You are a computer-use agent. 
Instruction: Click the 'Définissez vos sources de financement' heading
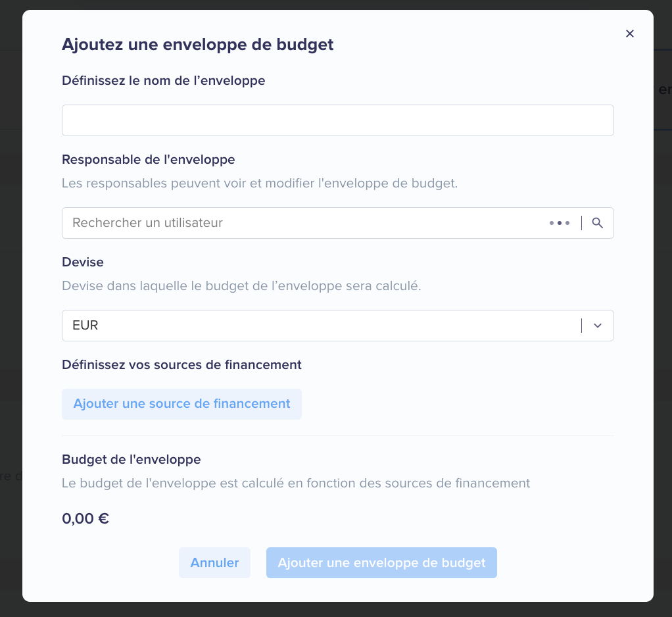point(181,365)
